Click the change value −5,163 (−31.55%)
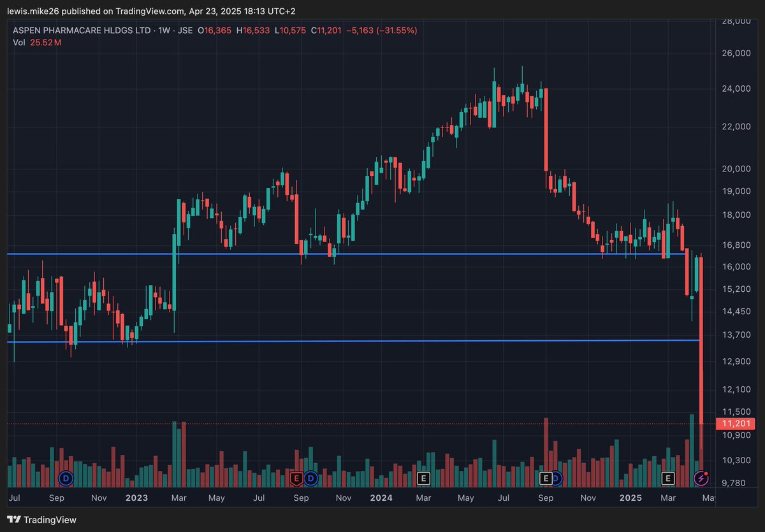The height and width of the screenshot is (532, 765). 382,30
